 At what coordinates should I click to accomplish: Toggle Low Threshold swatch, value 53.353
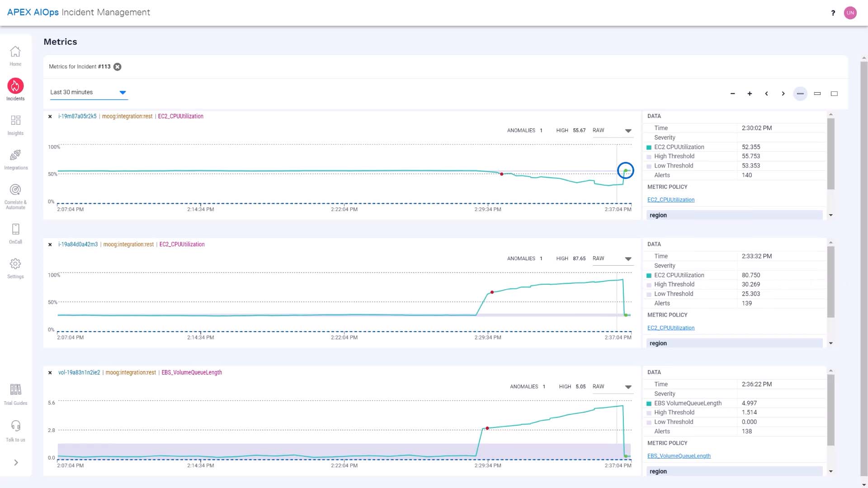[x=649, y=166]
